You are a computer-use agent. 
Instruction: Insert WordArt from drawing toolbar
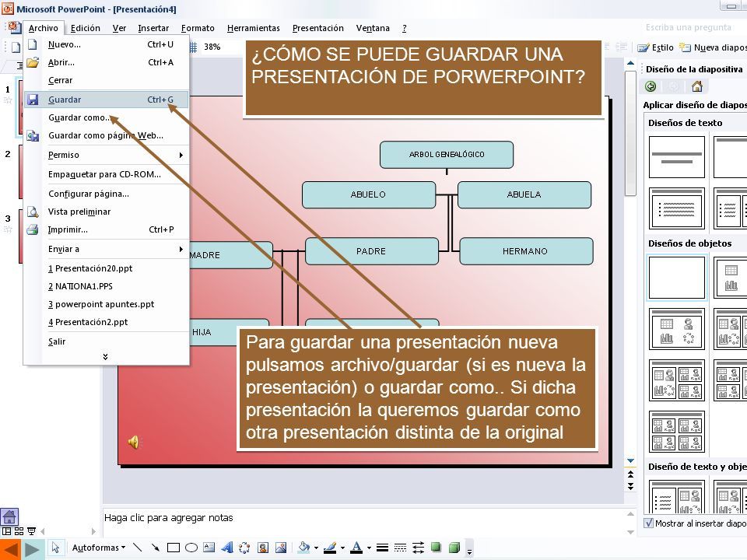226,548
